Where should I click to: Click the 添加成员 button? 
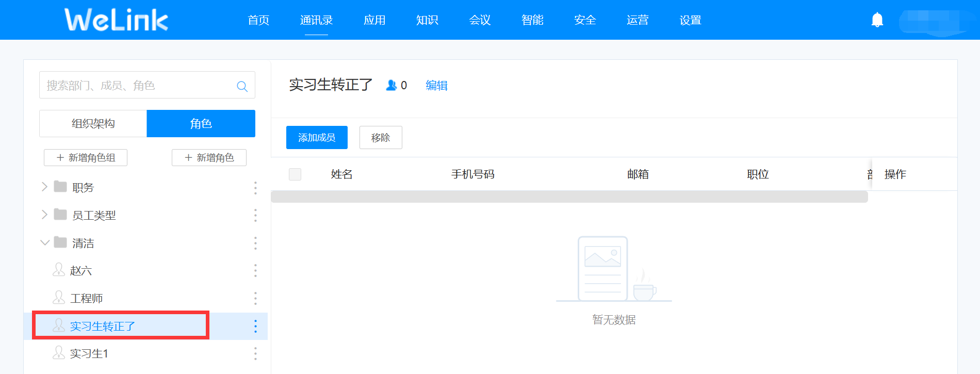[x=317, y=138]
